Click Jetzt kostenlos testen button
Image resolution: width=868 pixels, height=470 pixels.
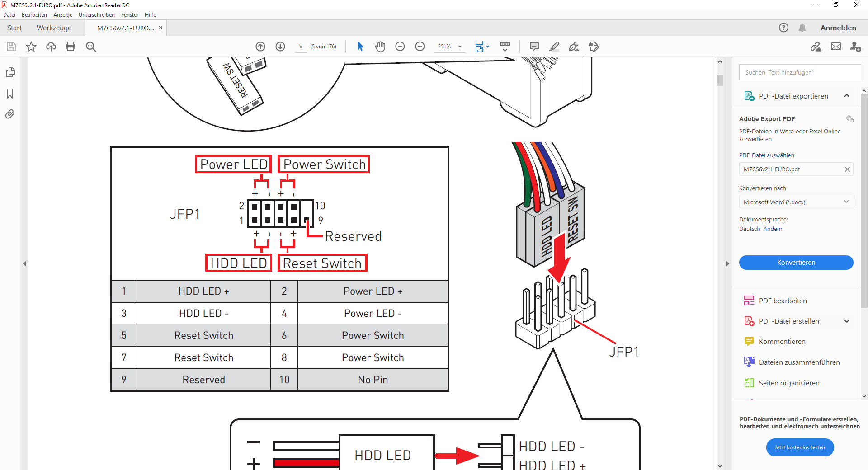800,447
